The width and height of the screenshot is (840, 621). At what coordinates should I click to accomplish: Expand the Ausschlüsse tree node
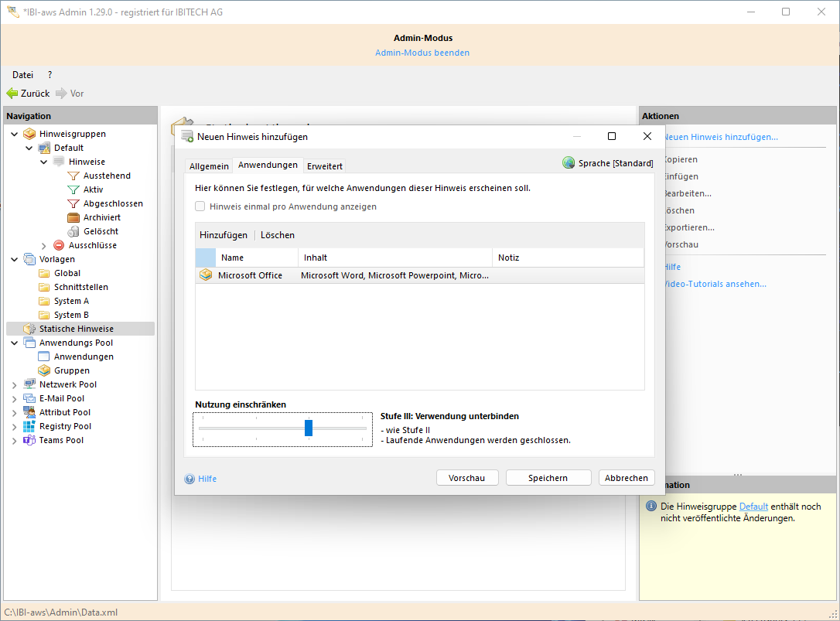44,245
